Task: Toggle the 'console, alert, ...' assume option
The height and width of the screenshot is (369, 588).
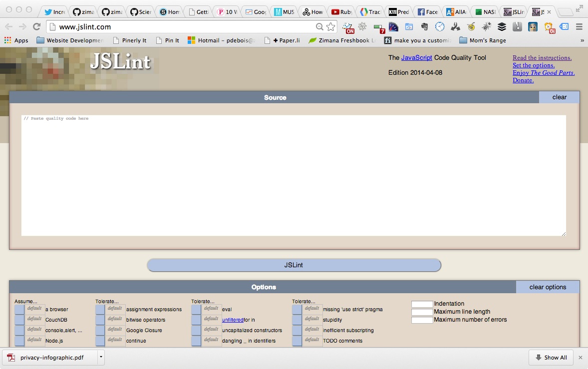Action: (x=19, y=331)
